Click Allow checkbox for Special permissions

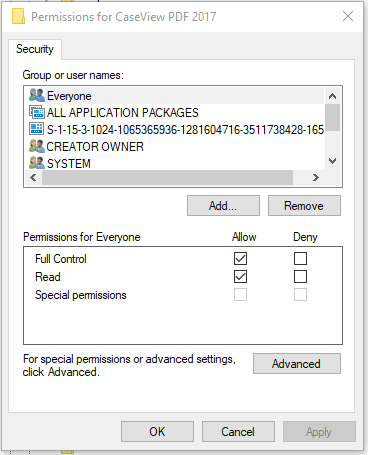(x=240, y=294)
